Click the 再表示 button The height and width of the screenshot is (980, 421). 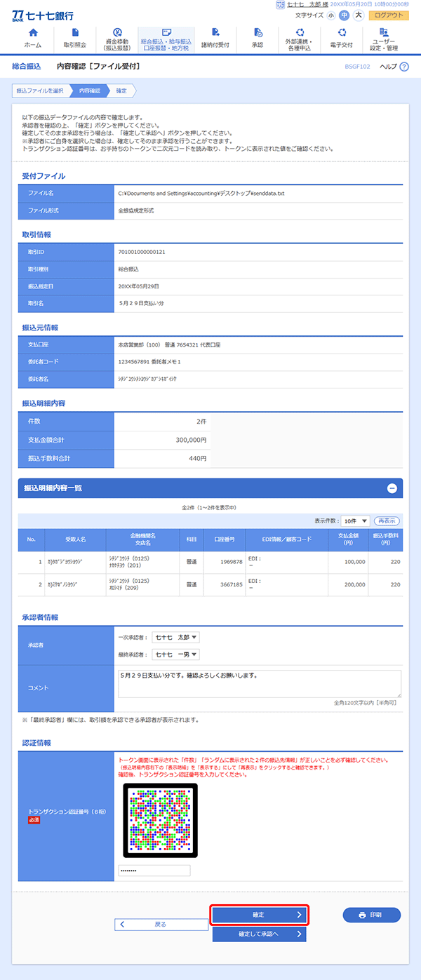pyautogui.click(x=386, y=521)
